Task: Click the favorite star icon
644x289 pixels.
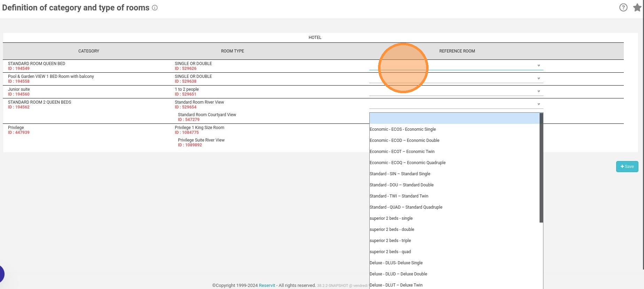Action: 637,7
